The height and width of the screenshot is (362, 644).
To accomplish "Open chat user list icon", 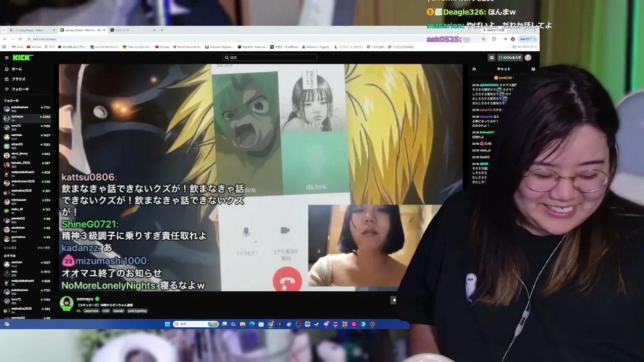I will [533, 69].
